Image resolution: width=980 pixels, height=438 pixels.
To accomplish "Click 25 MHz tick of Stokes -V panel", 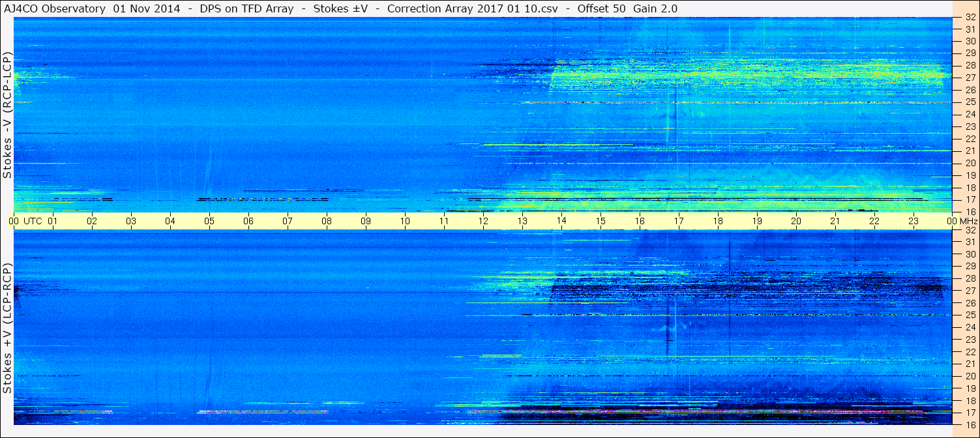I will pos(970,102).
